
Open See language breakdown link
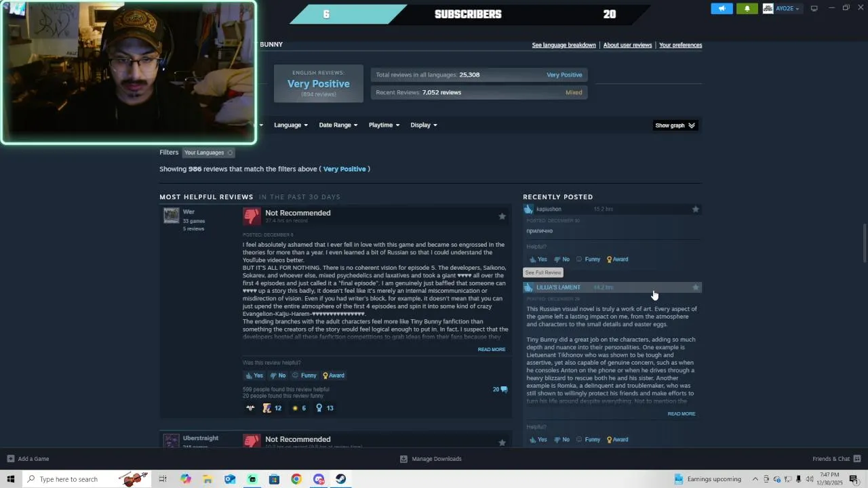[564, 45]
